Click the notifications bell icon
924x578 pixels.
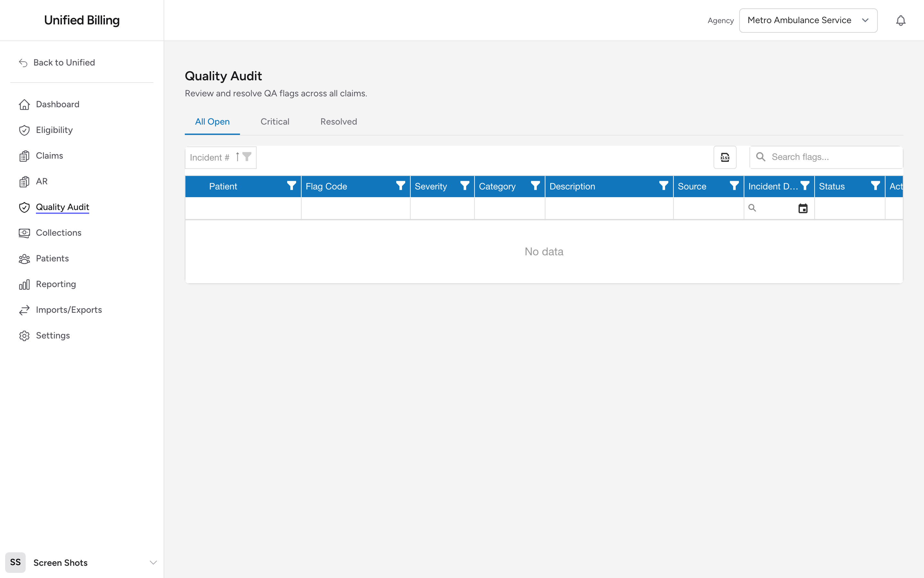[x=900, y=20]
